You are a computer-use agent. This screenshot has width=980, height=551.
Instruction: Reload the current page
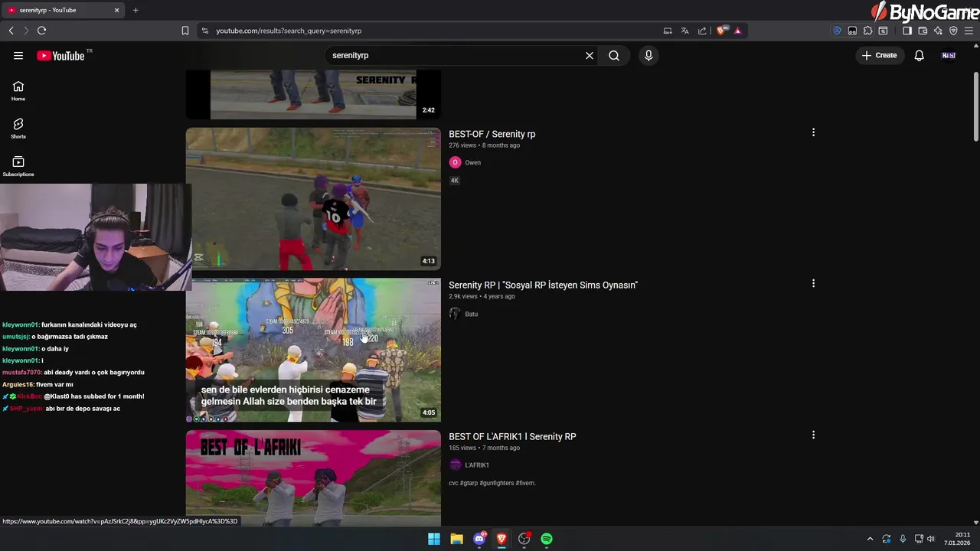(x=41, y=31)
